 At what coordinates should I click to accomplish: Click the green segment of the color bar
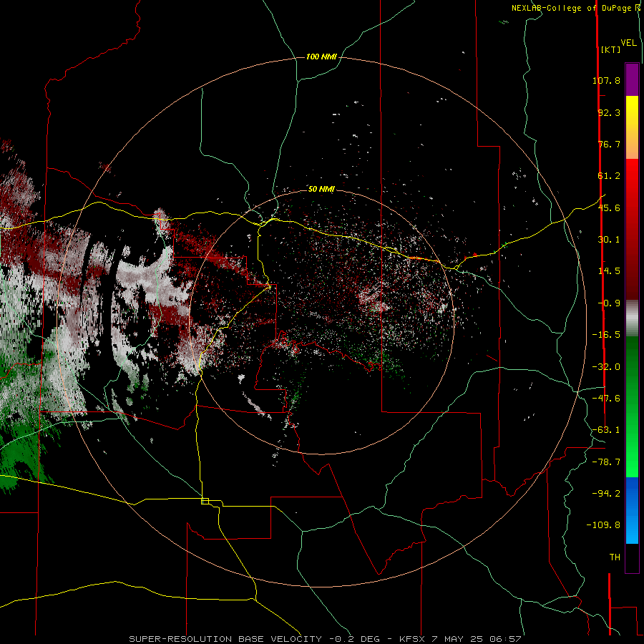point(632,406)
